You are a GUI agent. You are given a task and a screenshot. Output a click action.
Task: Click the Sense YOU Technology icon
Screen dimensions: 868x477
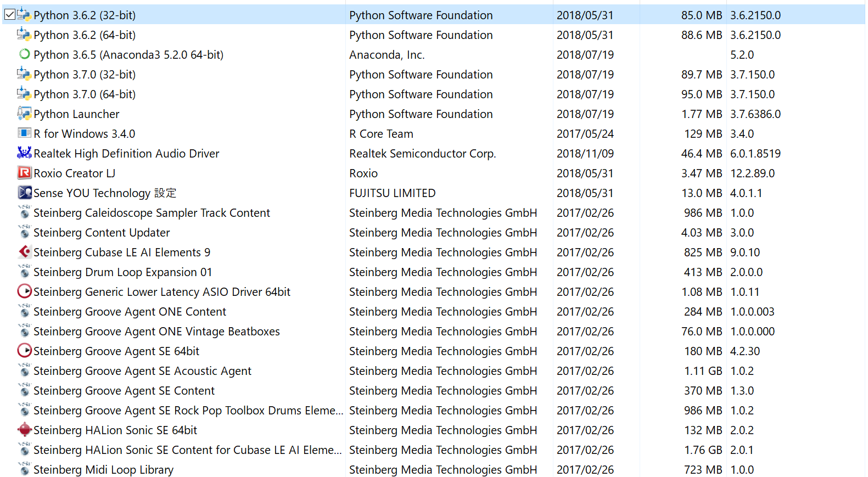(x=24, y=193)
